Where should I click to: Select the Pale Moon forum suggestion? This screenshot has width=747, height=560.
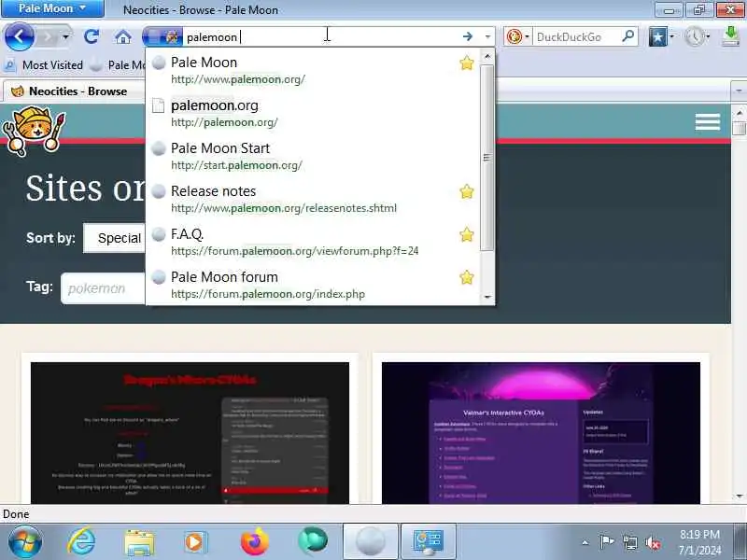[x=313, y=285]
